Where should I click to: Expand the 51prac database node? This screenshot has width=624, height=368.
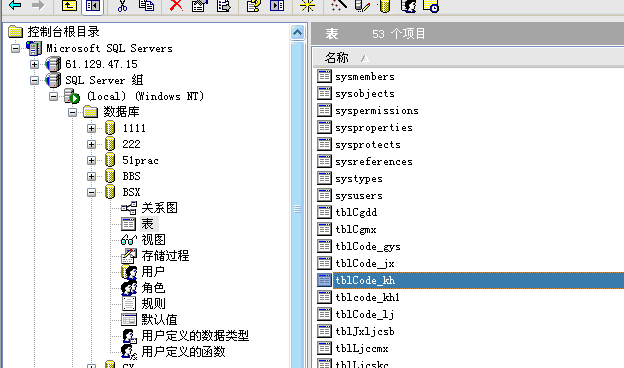(x=92, y=160)
